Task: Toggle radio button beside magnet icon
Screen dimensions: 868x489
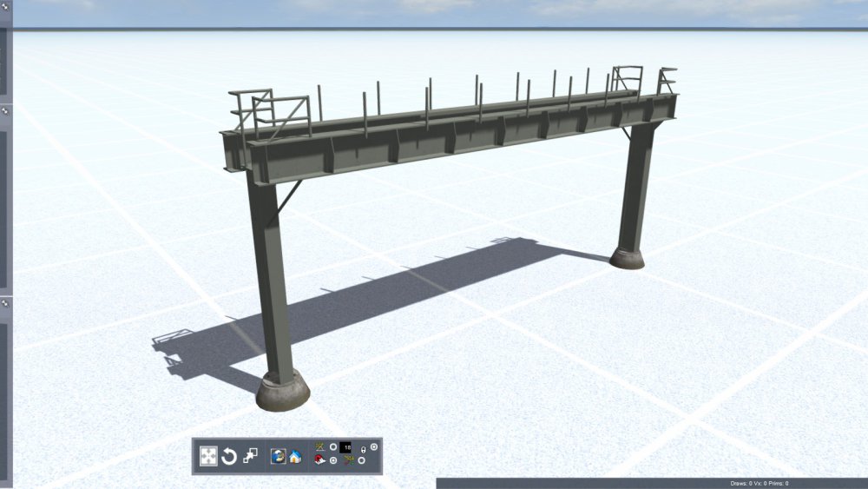Action: tap(333, 461)
